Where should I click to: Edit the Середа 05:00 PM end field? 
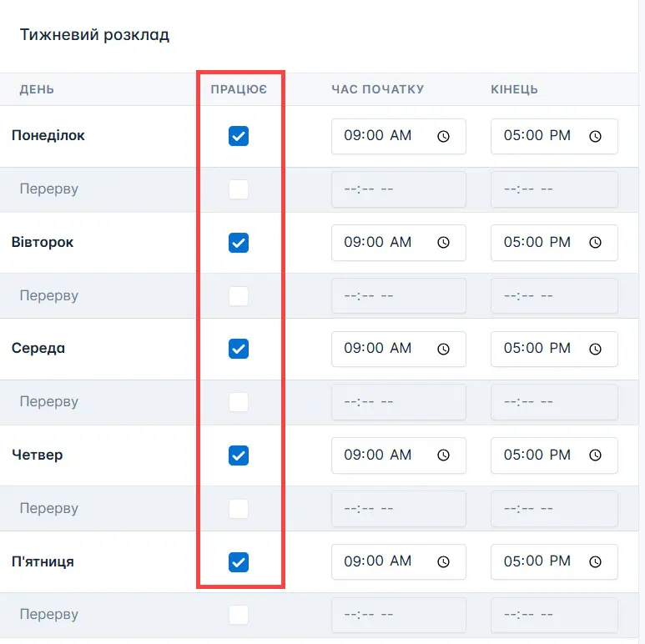coord(554,350)
